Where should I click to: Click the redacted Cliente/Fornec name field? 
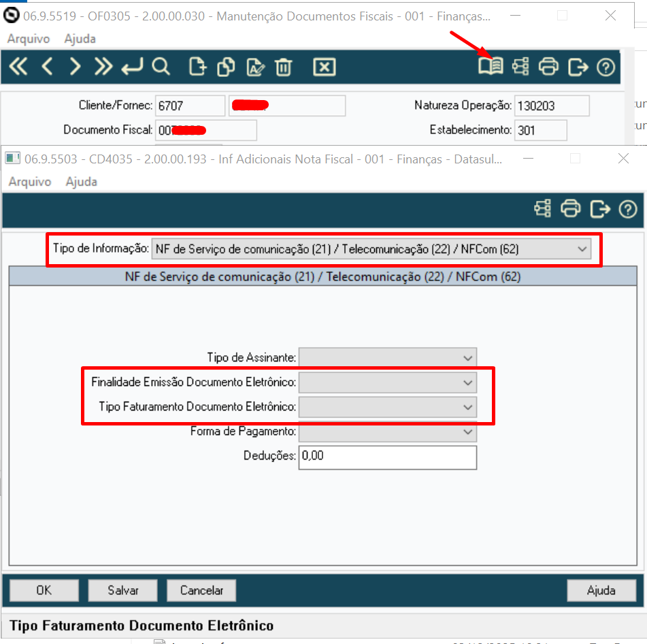point(287,106)
